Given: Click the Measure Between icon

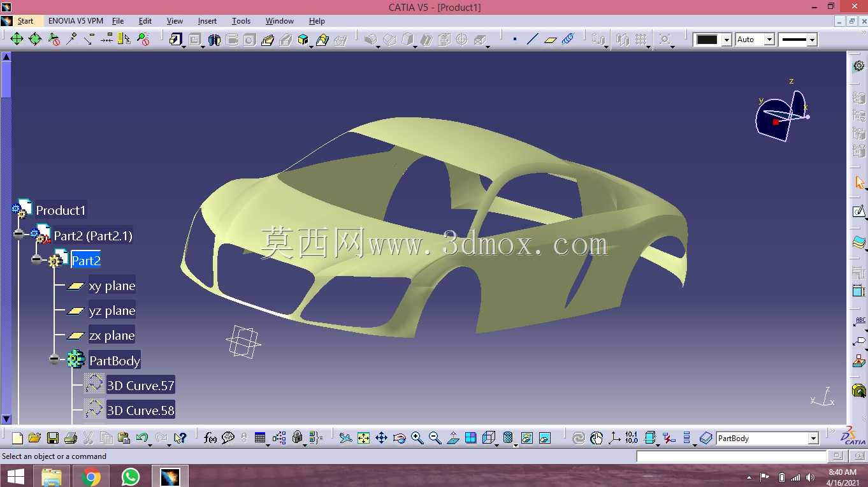Looking at the screenshot, I should coord(124,40).
